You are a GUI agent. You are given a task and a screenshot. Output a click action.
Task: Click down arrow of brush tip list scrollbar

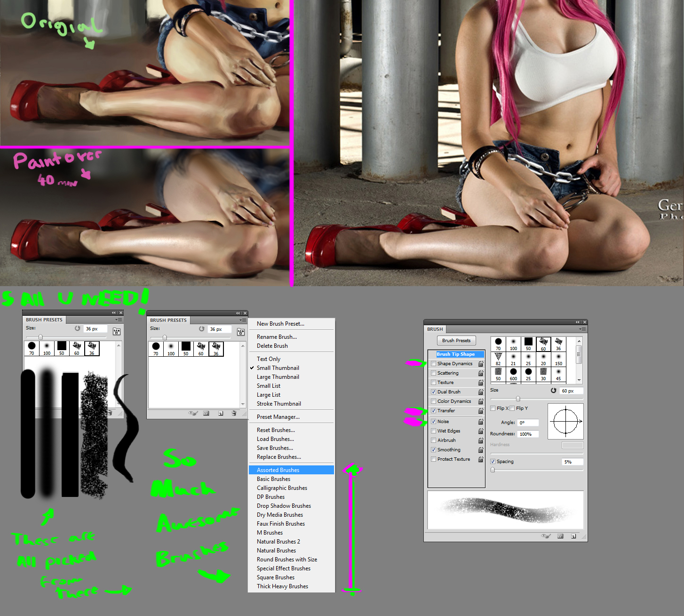579,380
